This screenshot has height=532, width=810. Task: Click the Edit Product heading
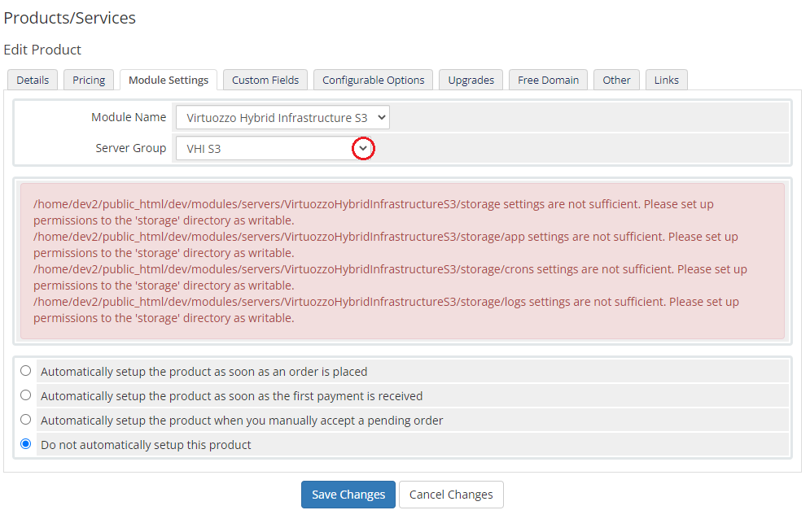coord(42,50)
